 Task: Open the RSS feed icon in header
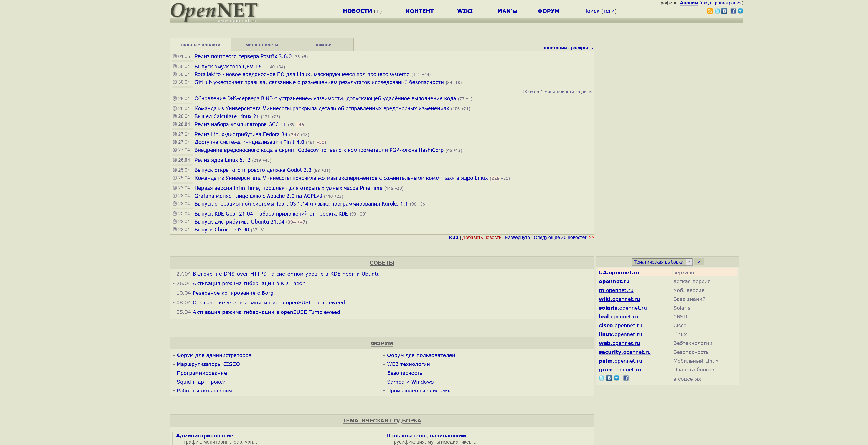[x=710, y=11]
